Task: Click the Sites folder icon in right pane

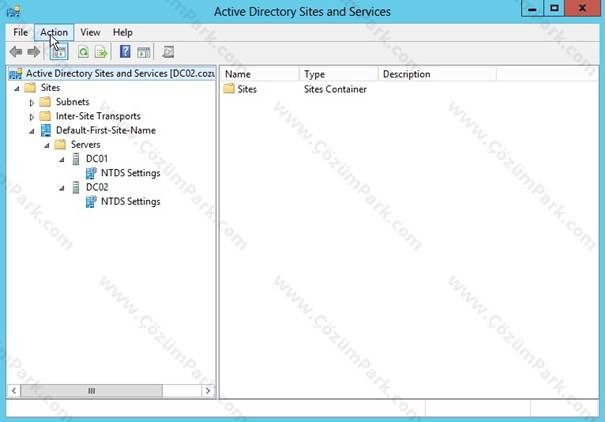Action: [x=229, y=89]
